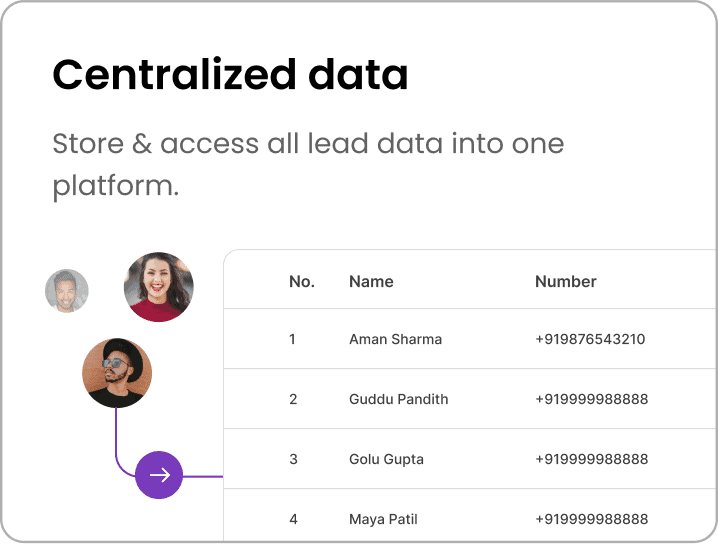Click the smiling woman avatar photo
718x544 pixels.
(158, 287)
